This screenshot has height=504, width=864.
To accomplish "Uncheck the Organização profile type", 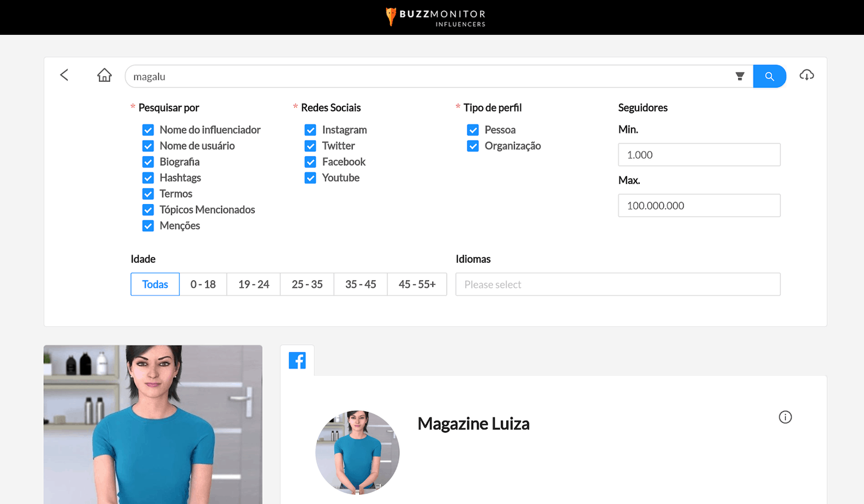I will (x=473, y=146).
